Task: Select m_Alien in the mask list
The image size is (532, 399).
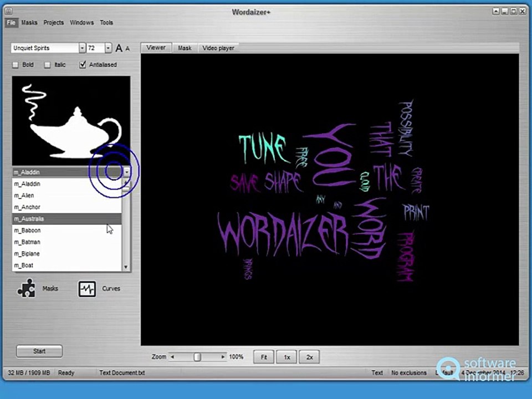Action: pos(67,196)
